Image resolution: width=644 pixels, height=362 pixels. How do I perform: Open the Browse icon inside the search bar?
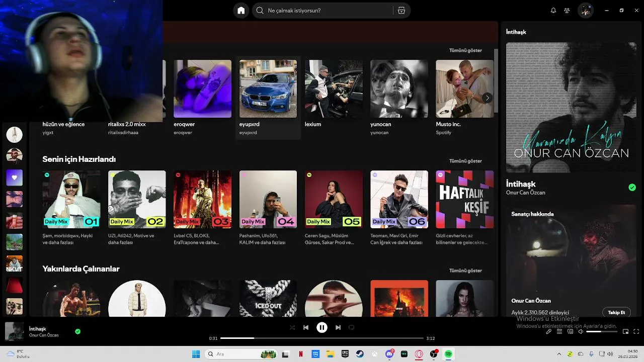(401, 11)
